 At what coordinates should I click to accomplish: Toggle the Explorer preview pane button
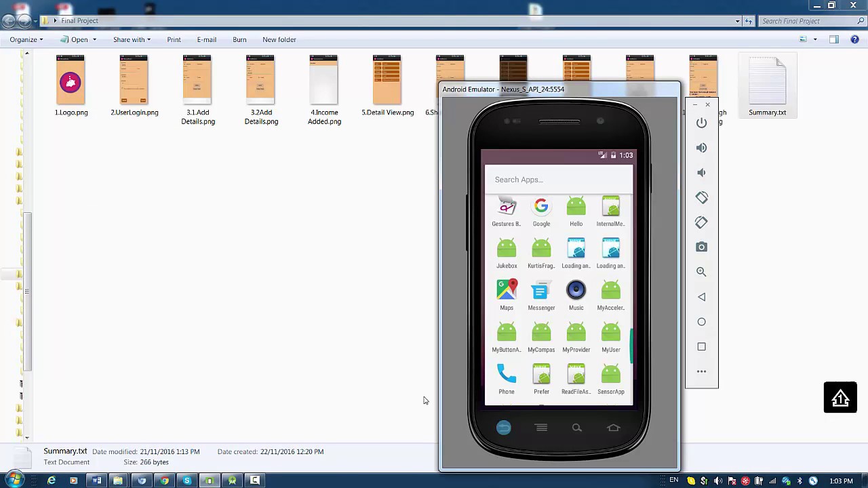point(834,39)
